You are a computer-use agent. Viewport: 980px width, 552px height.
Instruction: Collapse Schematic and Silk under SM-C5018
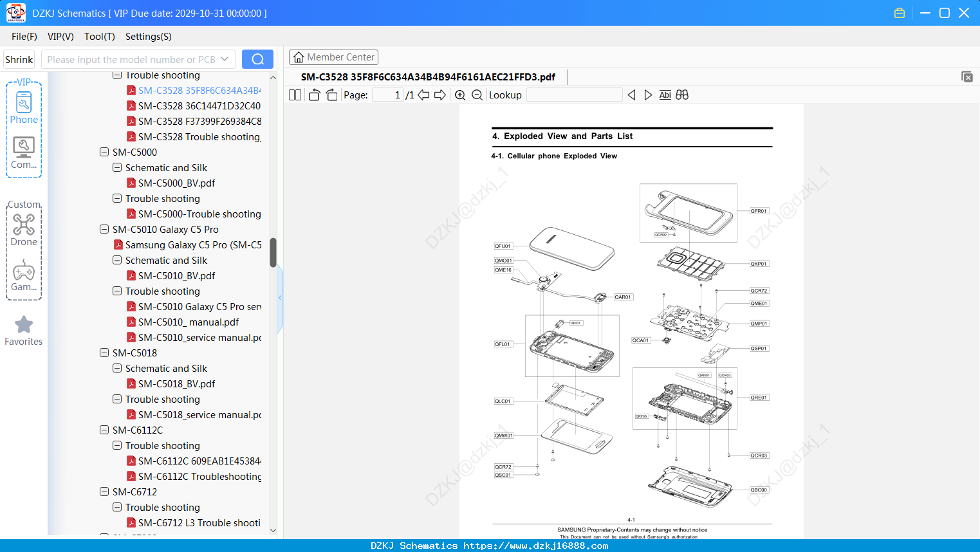tap(117, 369)
